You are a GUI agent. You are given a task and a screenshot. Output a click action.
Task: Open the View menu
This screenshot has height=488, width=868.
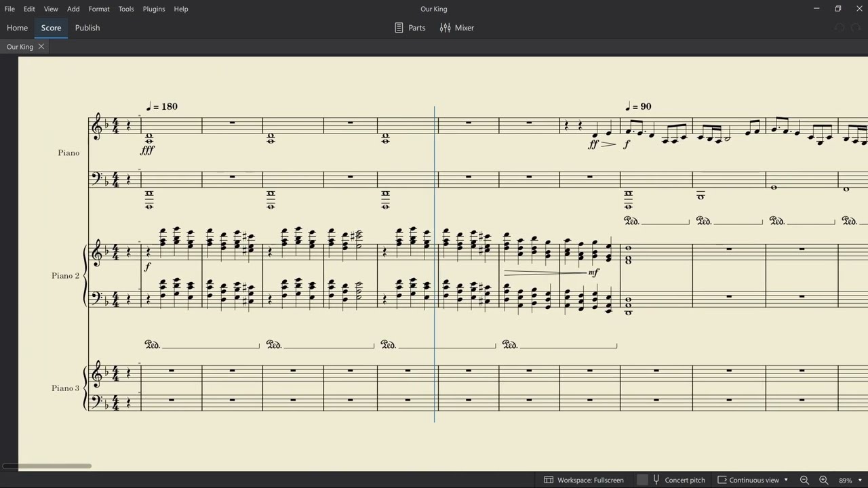pos(51,9)
